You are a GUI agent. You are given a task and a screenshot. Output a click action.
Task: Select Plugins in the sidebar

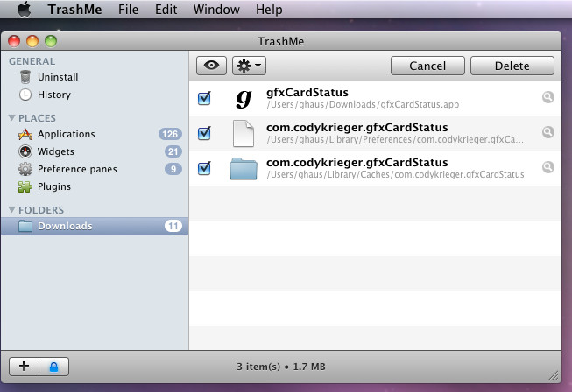(95, 186)
